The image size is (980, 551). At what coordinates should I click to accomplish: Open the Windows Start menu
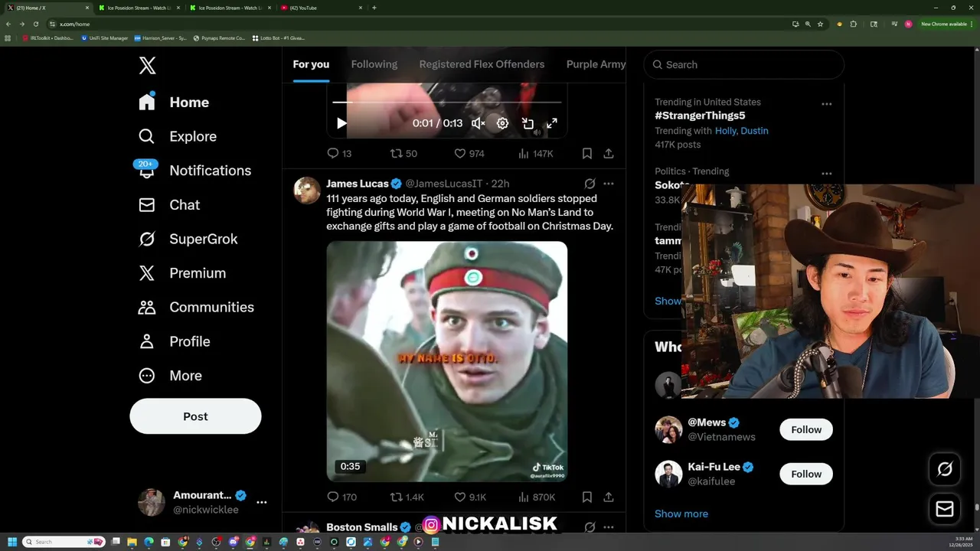coord(12,542)
